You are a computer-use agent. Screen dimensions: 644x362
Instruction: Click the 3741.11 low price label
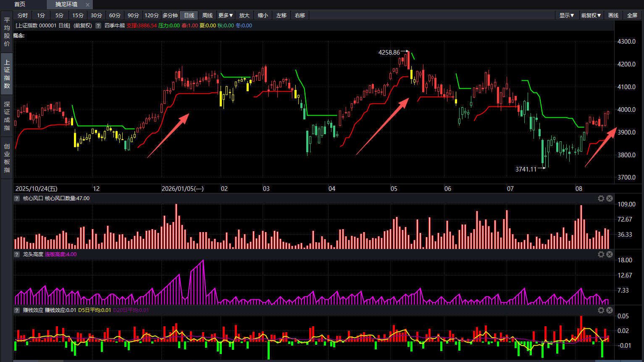click(526, 169)
